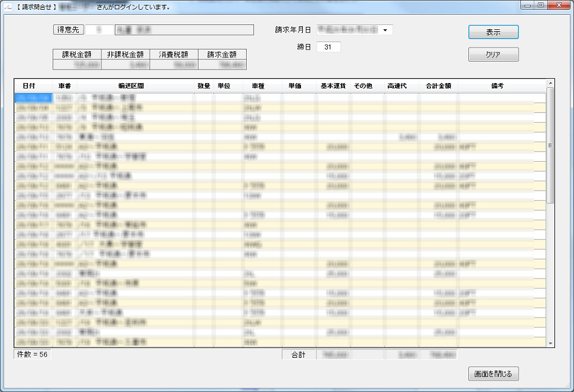Click the 合計 footer label
The height and width of the screenshot is (392, 574).
(299, 355)
